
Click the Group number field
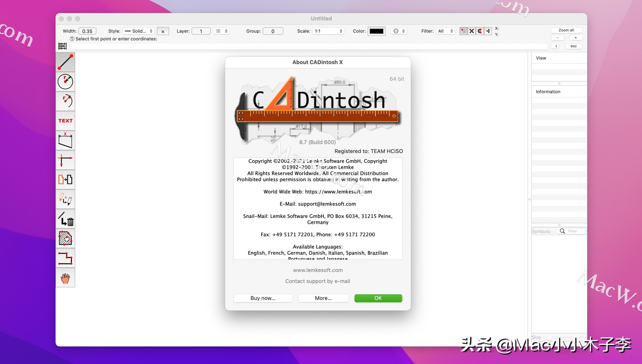pos(273,31)
